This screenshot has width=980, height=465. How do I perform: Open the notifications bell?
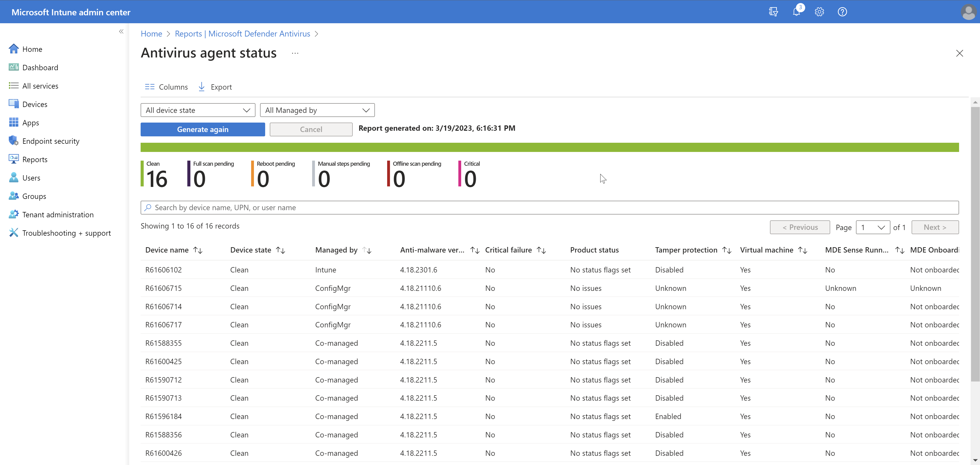pyautogui.click(x=796, y=12)
